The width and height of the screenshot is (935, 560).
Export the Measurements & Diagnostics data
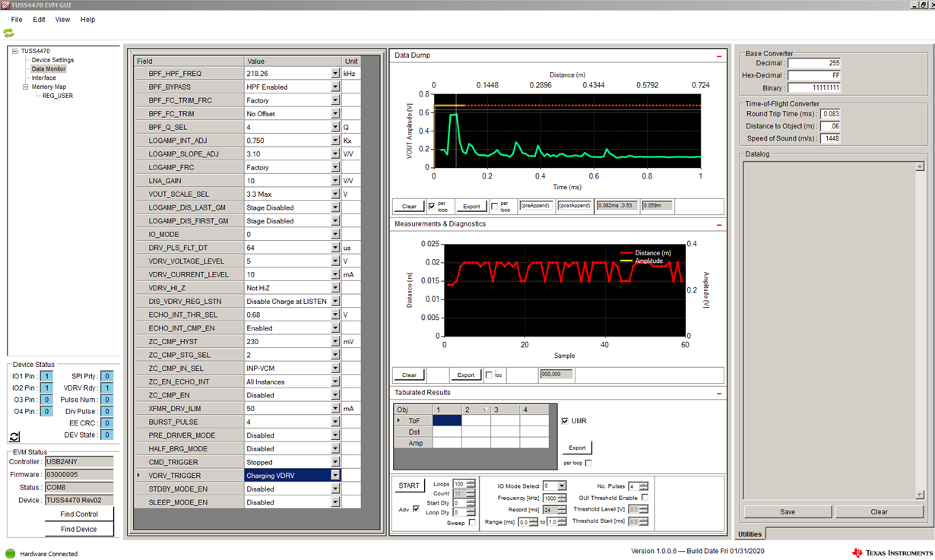pyautogui.click(x=466, y=375)
